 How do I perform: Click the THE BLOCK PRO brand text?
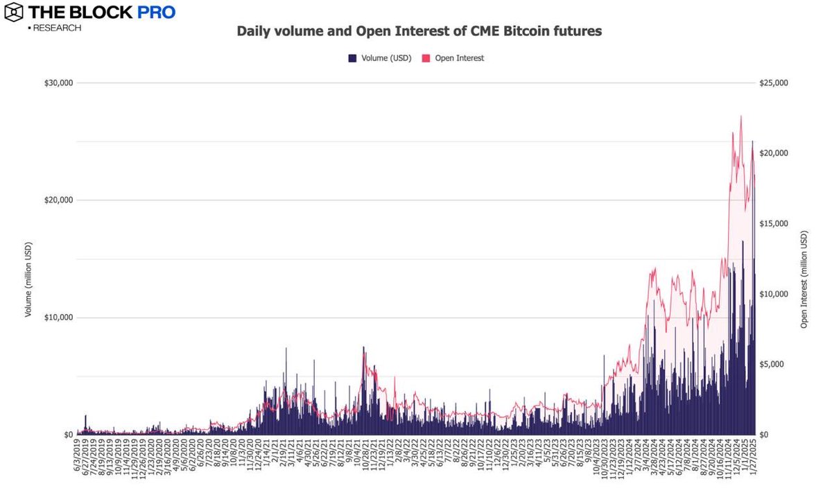point(101,12)
